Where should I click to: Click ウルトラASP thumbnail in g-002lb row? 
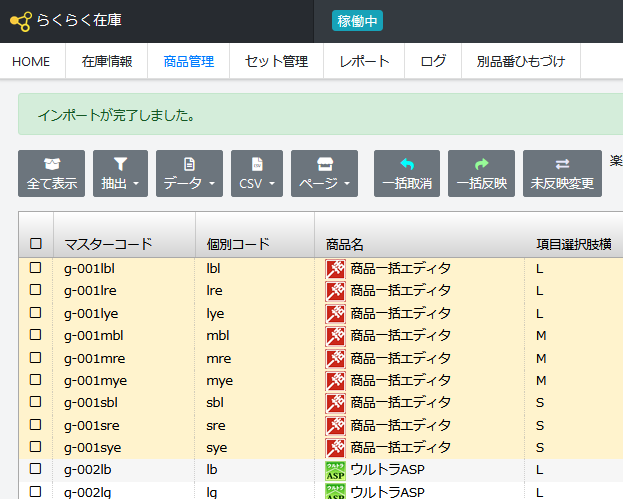pos(335,471)
